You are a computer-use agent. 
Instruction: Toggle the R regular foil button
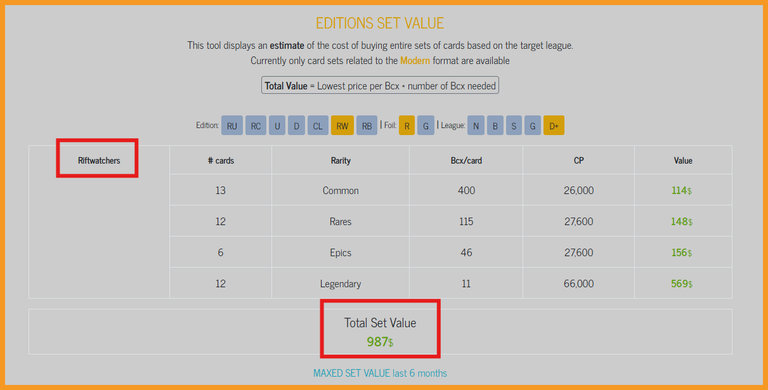pos(407,125)
